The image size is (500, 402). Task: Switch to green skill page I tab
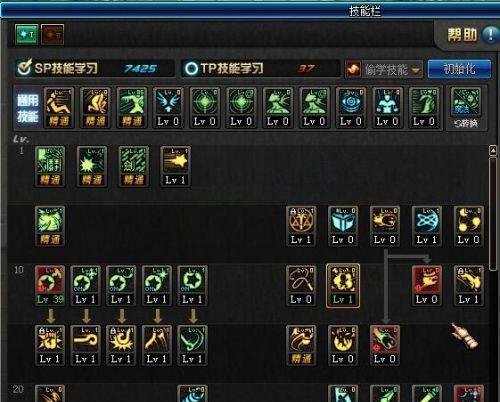click(x=27, y=34)
